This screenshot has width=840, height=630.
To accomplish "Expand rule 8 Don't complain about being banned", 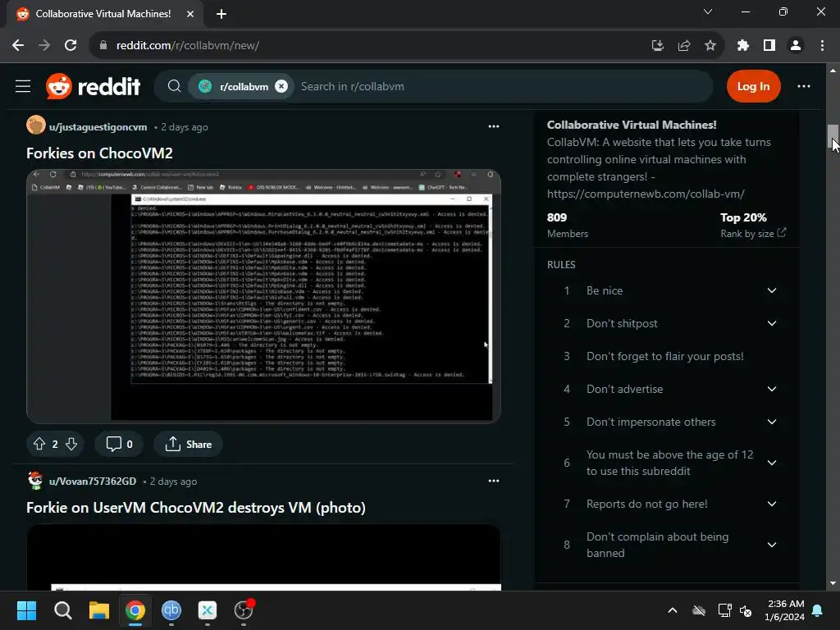I will click(771, 545).
